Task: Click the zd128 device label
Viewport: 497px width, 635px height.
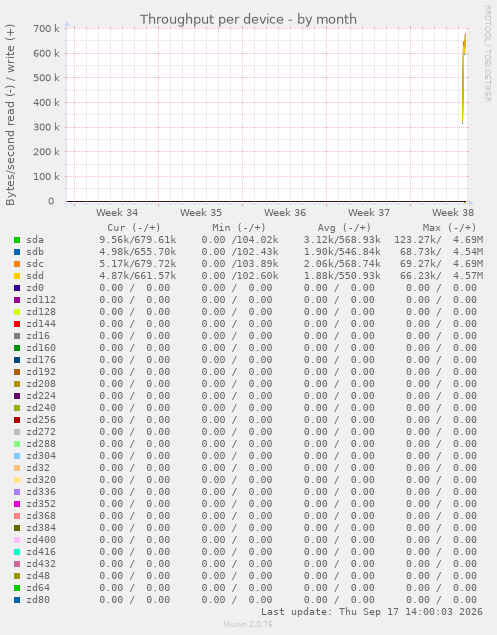Action: pyautogui.click(x=41, y=312)
